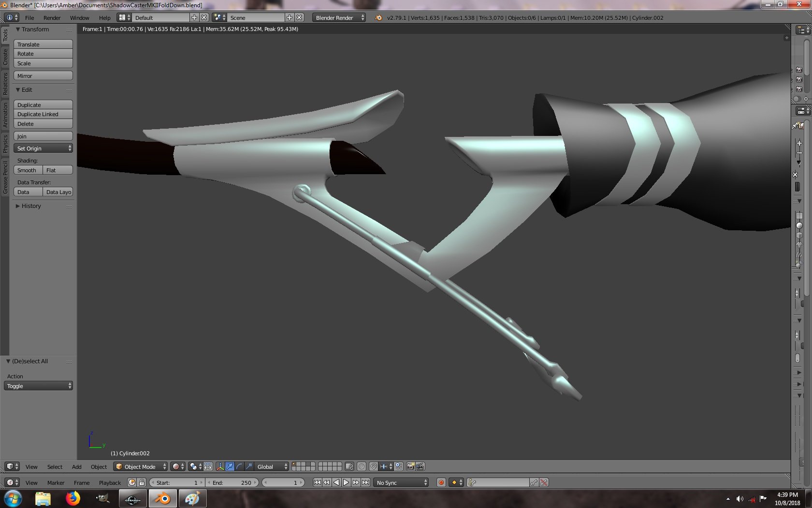The image size is (812, 508).
Task: Jump to the previous keyframe
Action: 327,482
